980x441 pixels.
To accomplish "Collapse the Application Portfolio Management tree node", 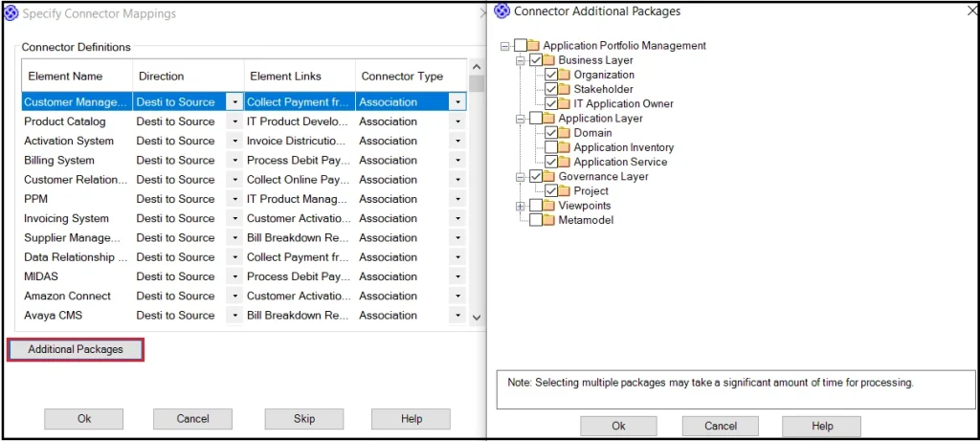I will (x=505, y=46).
